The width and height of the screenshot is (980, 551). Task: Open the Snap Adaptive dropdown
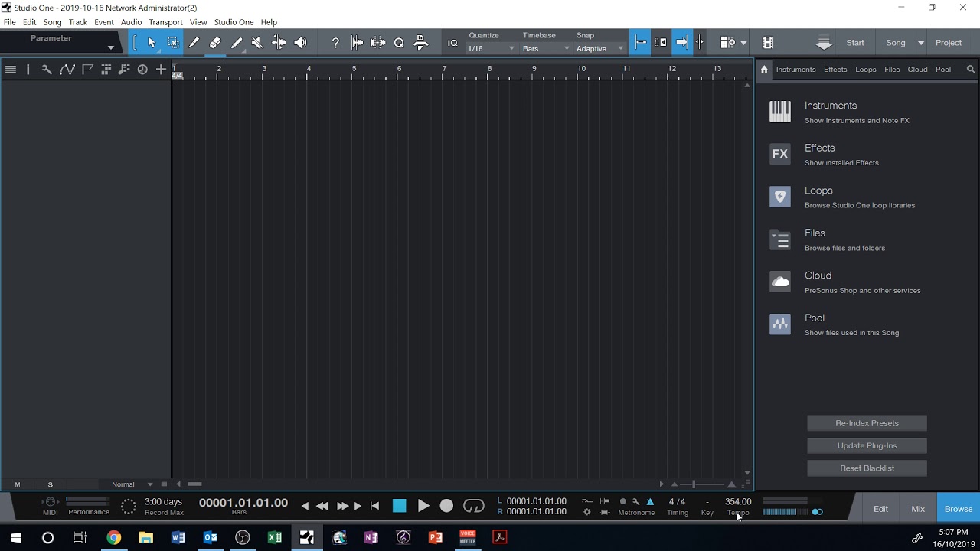[600, 48]
